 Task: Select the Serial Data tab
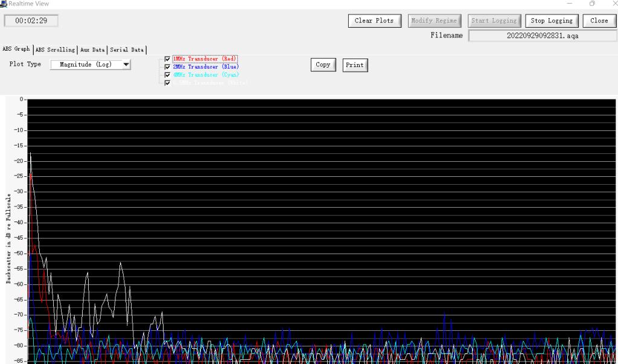pos(127,50)
